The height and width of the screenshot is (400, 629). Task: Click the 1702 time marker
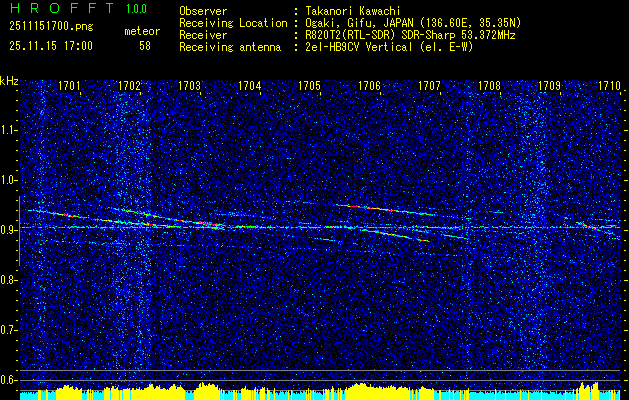point(129,85)
